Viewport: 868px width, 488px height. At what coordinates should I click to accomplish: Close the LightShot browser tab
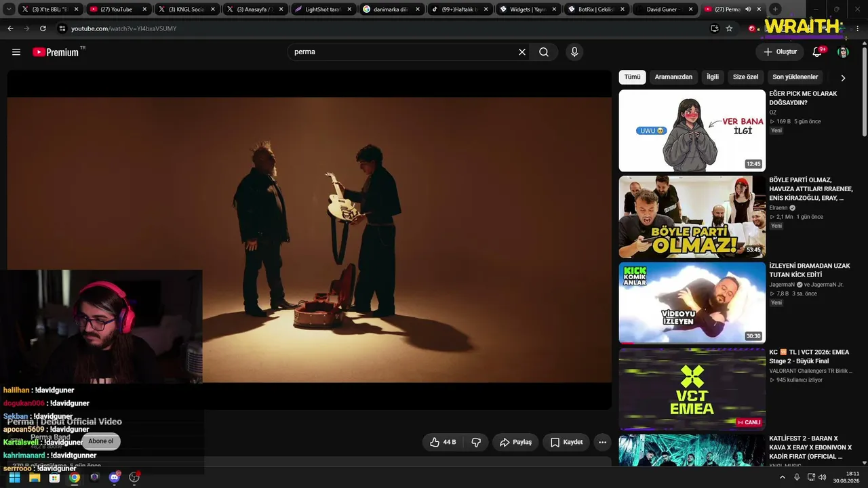point(349,9)
